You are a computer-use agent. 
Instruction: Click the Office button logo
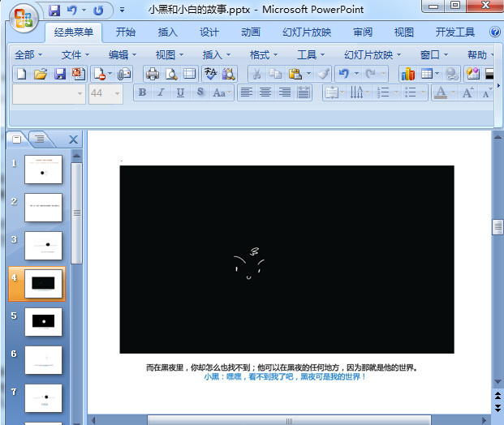[x=24, y=19]
